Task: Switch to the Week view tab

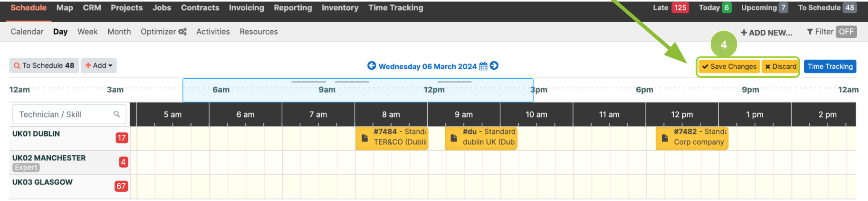Action: (87, 32)
